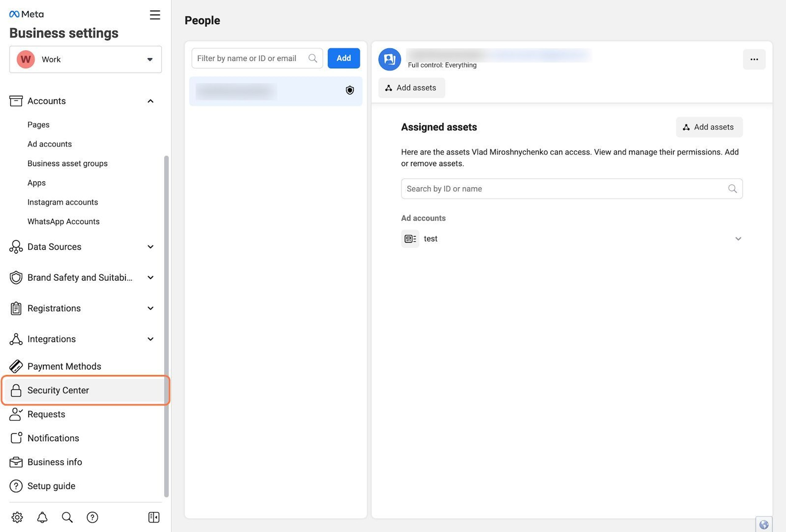Collapse sidebar using panel toggle icon
The image size is (786, 532).
coord(154,517)
